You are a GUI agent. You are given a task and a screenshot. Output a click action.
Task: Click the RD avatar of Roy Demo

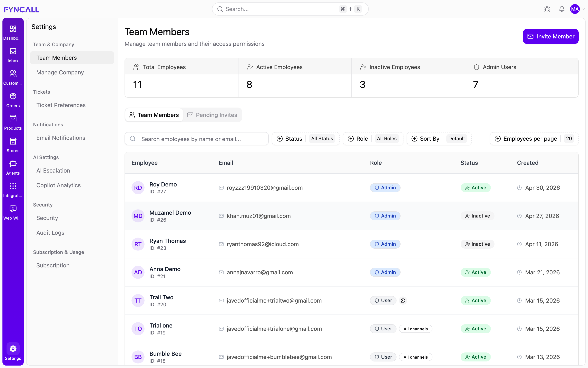click(x=138, y=188)
